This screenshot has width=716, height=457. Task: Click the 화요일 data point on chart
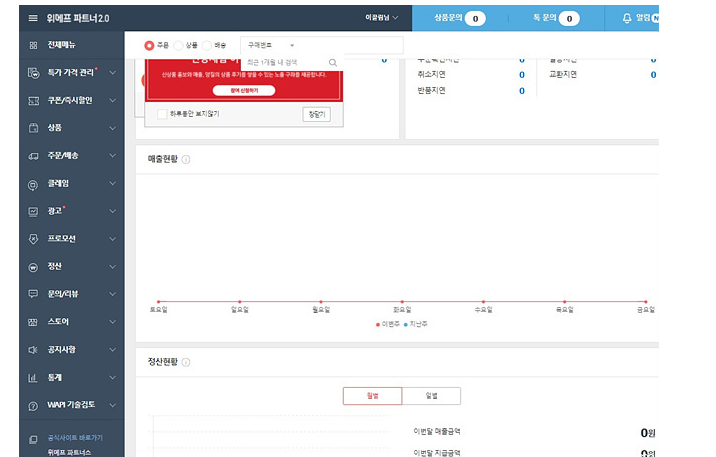pos(402,302)
